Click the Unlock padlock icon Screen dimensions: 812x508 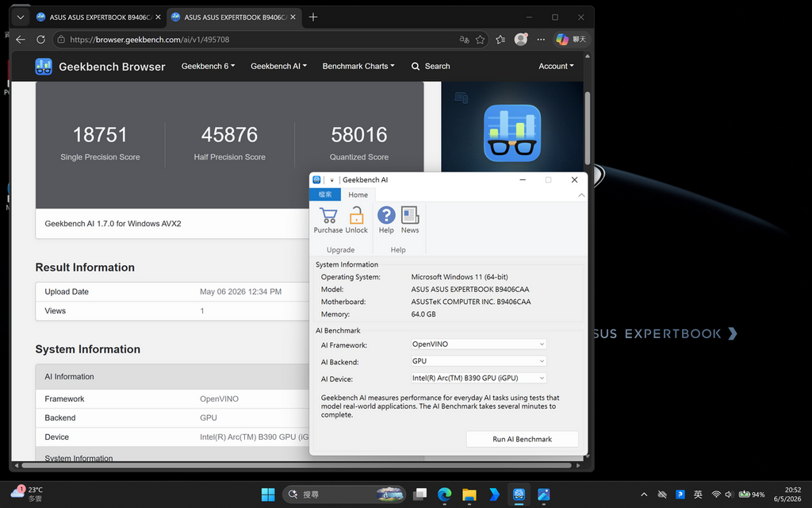point(356,215)
